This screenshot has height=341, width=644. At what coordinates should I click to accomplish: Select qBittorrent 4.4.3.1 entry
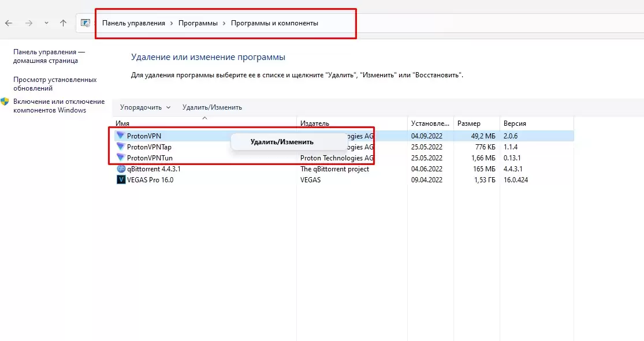(x=154, y=169)
